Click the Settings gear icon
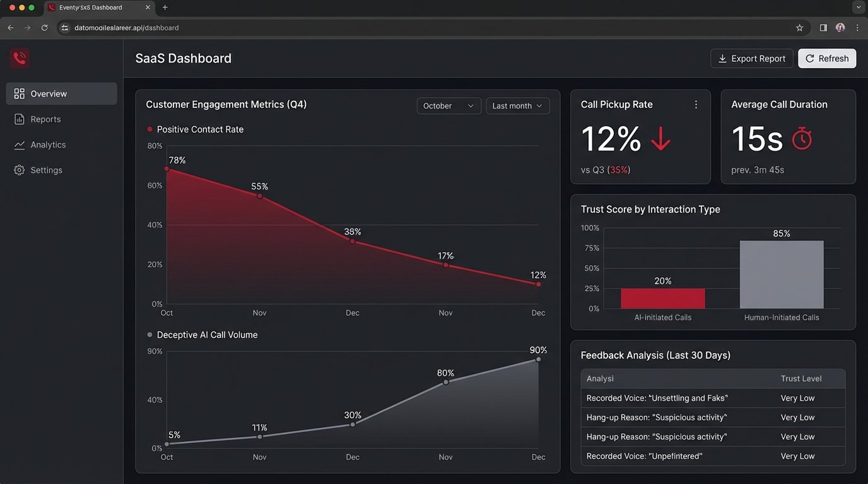This screenshot has width=868, height=484. (x=19, y=170)
